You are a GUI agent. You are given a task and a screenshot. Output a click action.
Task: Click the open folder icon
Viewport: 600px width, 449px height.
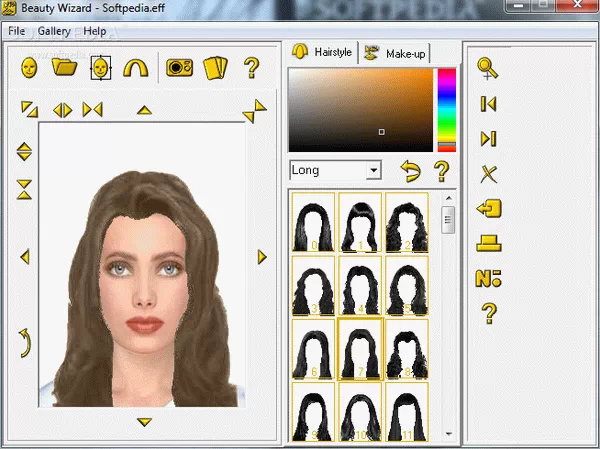65,67
